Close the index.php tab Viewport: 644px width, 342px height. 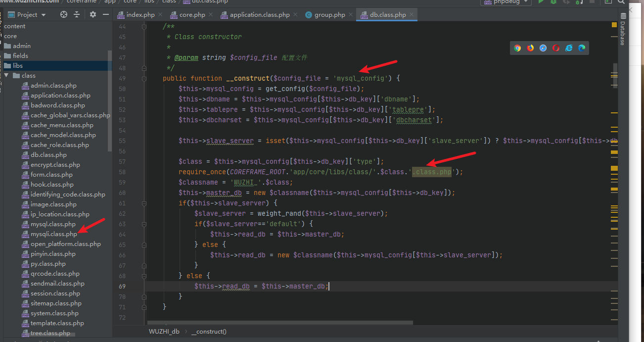tap(160, 15)
